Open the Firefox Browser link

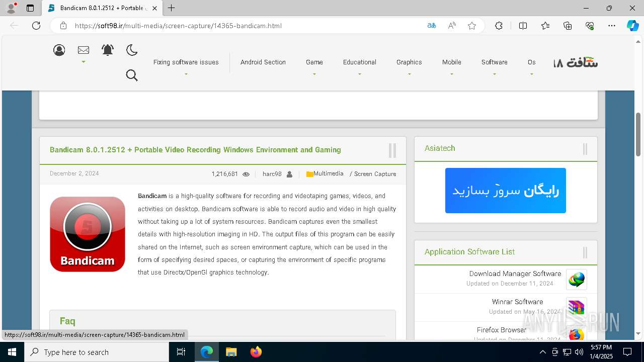tap(502, 330)
